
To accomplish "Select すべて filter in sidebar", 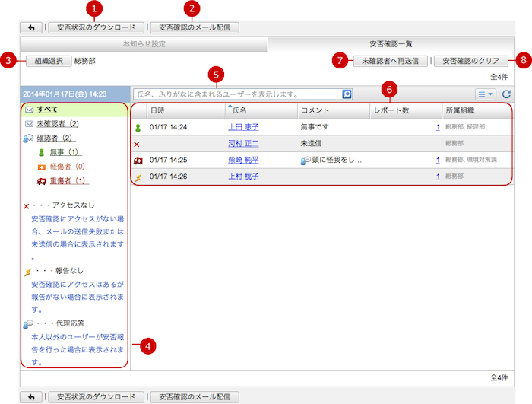I will (47, 110).
